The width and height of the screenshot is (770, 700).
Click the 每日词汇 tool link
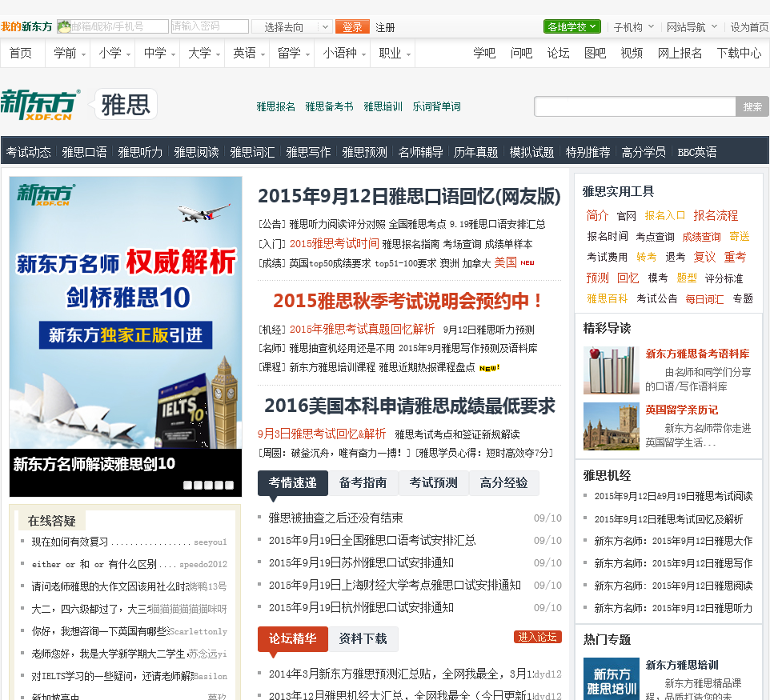coord(704,299)
